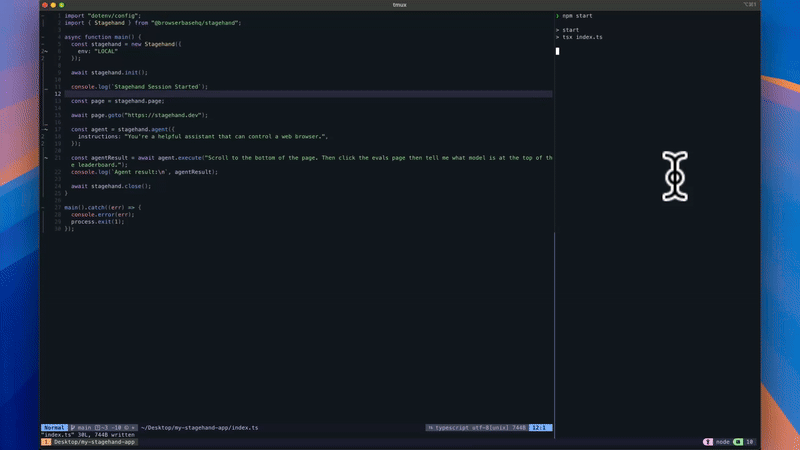Click the console.log Agent result line
Viewport: 800px width, 450px height.
(x=144, y=172)
